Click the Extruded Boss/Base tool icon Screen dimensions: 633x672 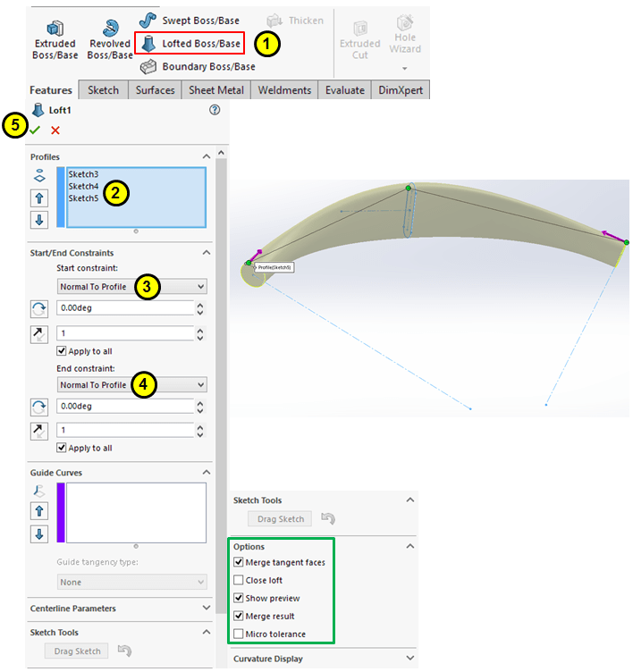[55, 29]
